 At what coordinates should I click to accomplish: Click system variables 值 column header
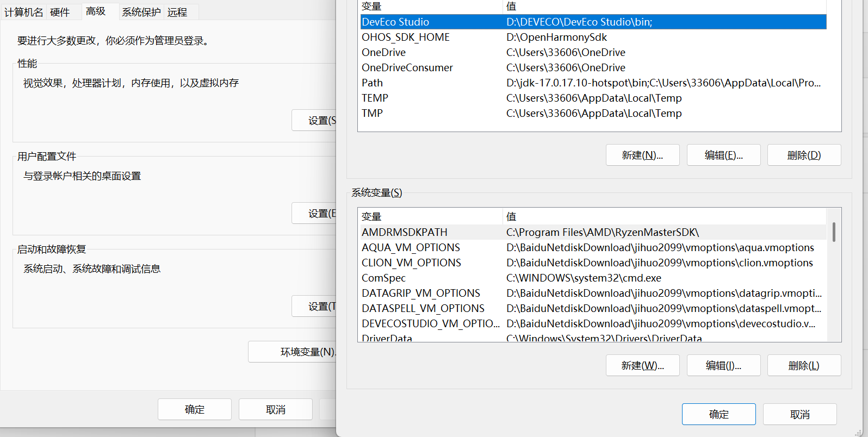(665, 216)
